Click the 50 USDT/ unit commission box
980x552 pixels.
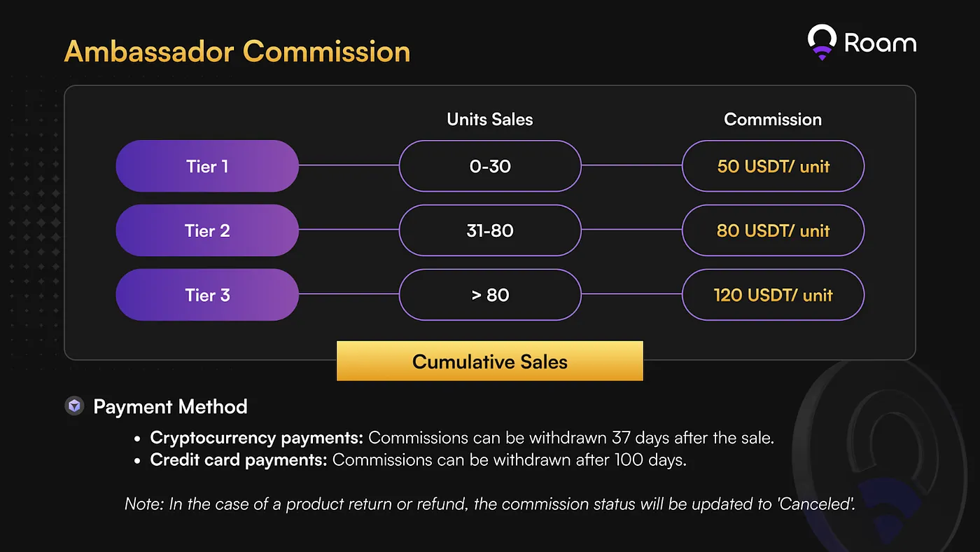773,166
